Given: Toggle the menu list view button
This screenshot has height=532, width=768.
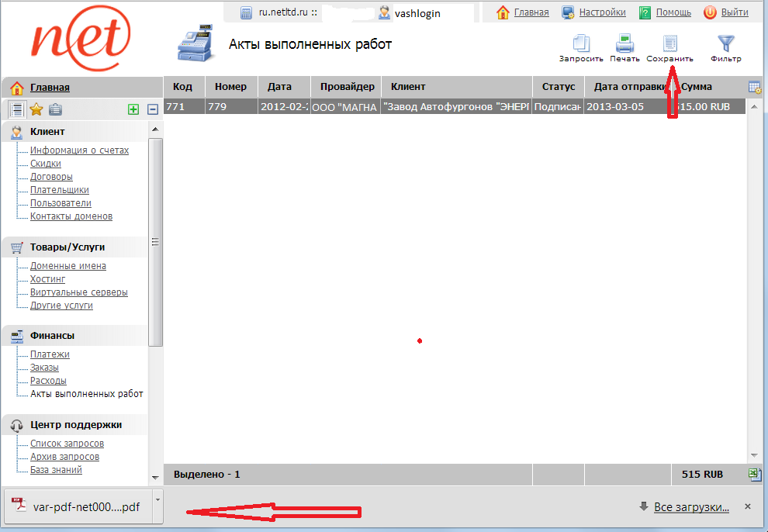Looking at the screenshot, I should pyautogui.click(x=16, y=109).
